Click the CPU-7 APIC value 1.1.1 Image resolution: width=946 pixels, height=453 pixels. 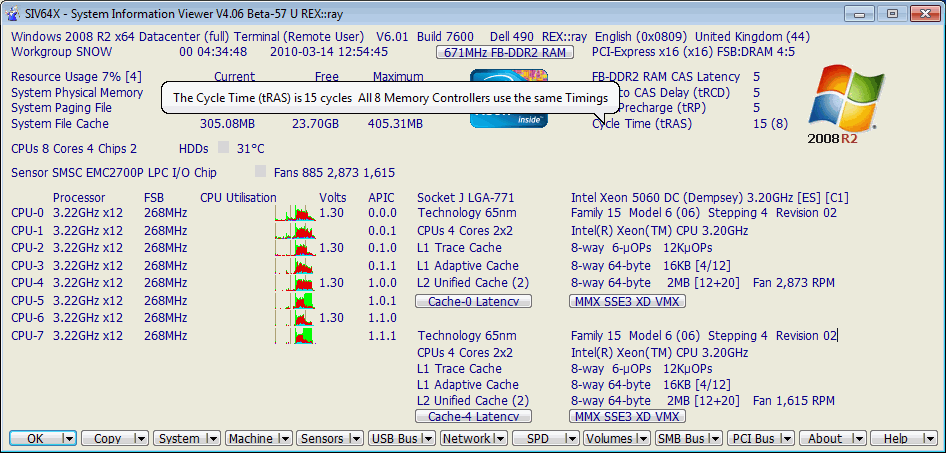point(383,336)
